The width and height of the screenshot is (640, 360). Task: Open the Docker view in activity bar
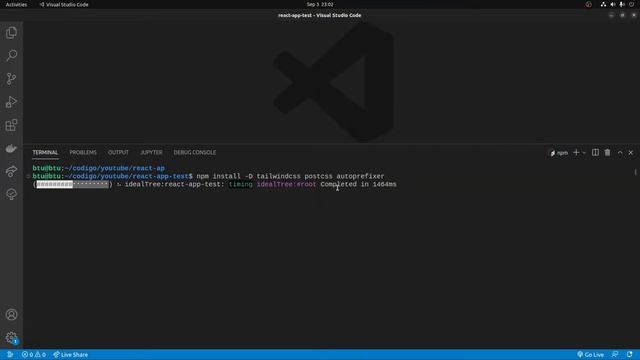pyautogui.click(x=11, y=148)
